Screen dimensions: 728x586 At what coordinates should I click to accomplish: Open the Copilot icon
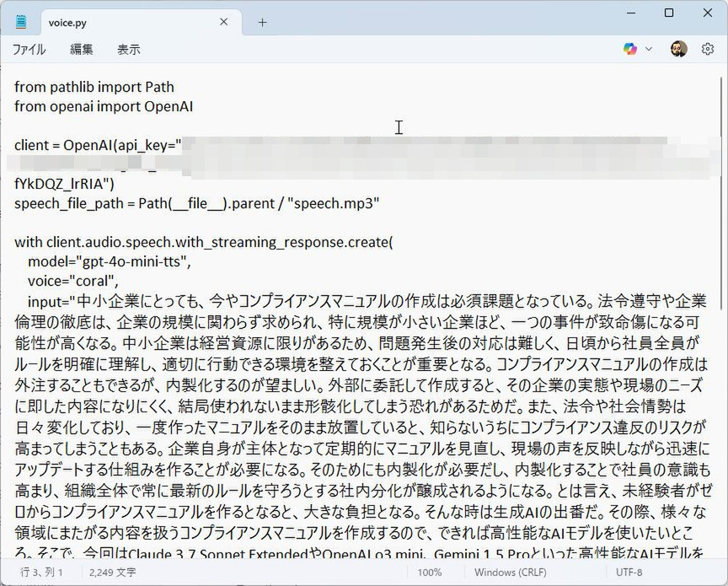pos(630,49)
